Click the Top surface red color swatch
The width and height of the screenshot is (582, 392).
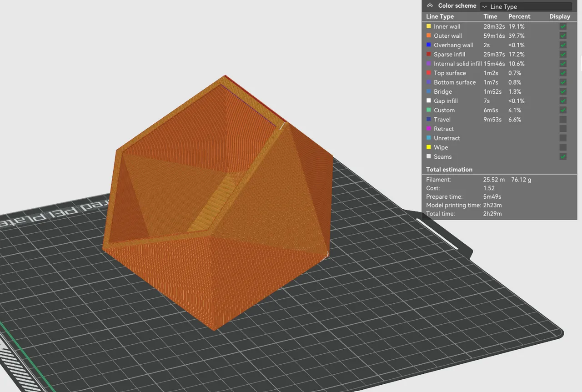click(x=428, y=73)
